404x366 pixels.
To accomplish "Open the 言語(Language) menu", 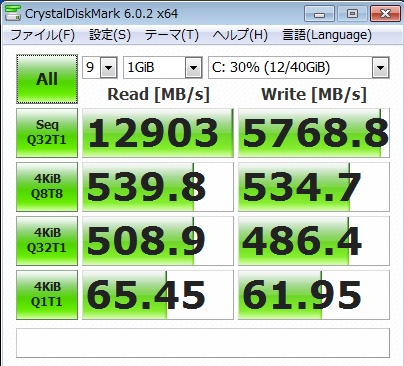I will click(x=327, y=35).
